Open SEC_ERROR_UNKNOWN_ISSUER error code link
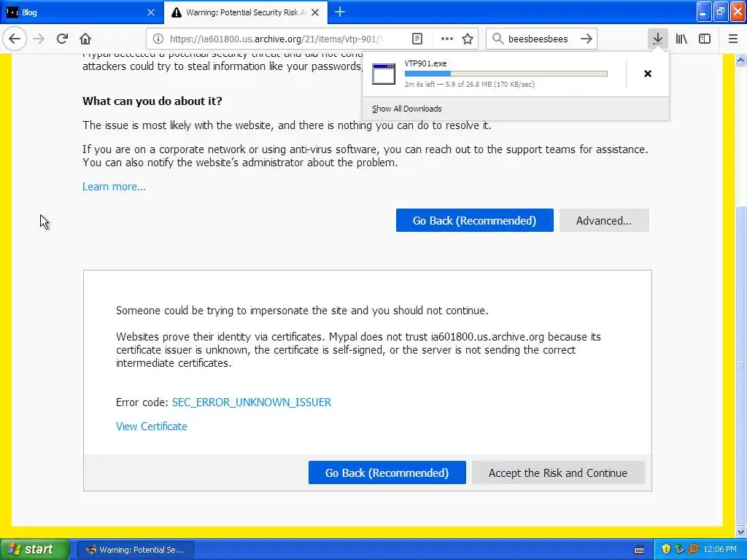 tap(252, 402)
